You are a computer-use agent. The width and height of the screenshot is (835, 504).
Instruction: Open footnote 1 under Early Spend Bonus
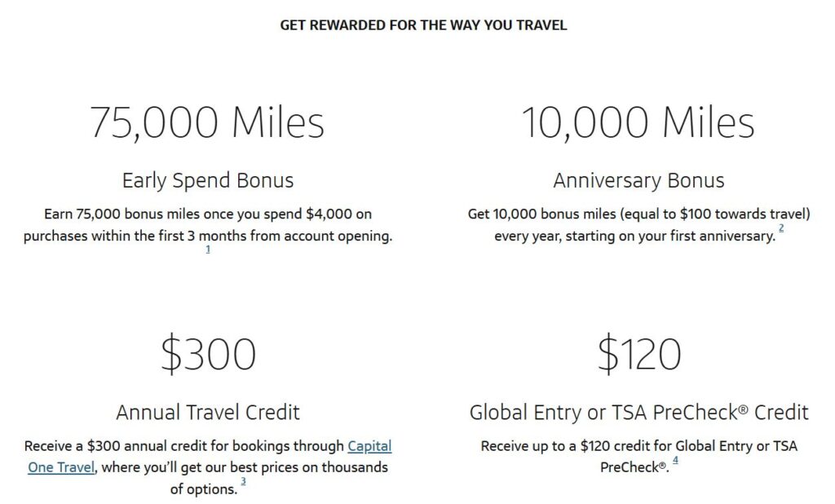click(x=208, y=250)
